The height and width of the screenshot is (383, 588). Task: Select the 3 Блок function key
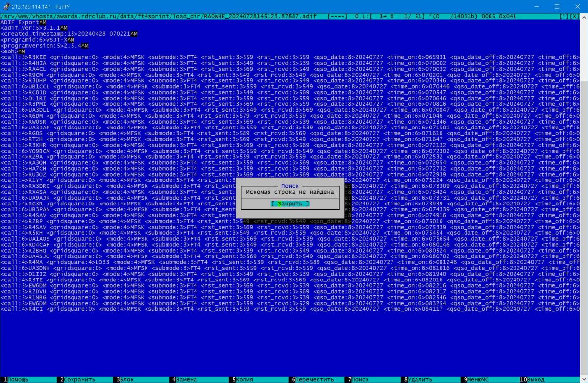click(x=126, y=379)
